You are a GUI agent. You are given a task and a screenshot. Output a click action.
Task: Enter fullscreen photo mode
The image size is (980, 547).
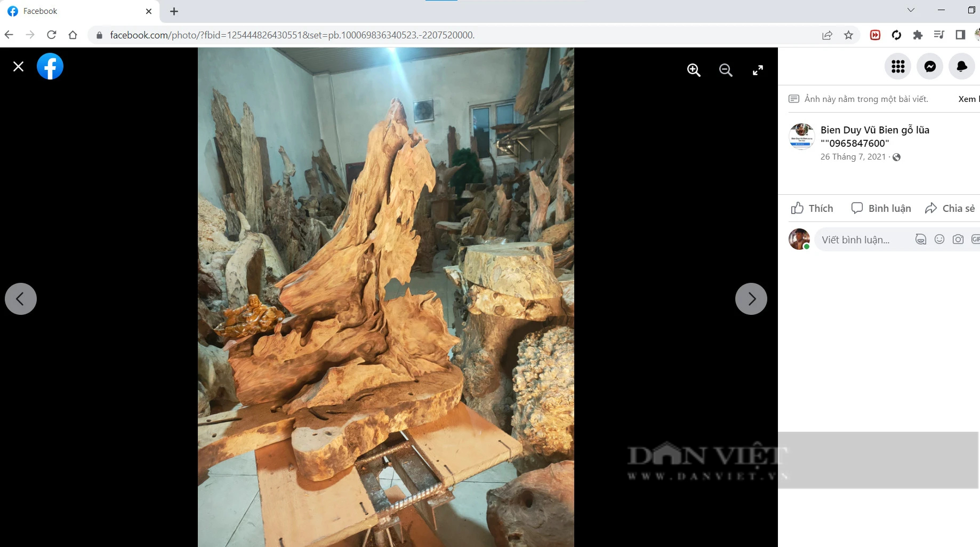coord(758,70)
